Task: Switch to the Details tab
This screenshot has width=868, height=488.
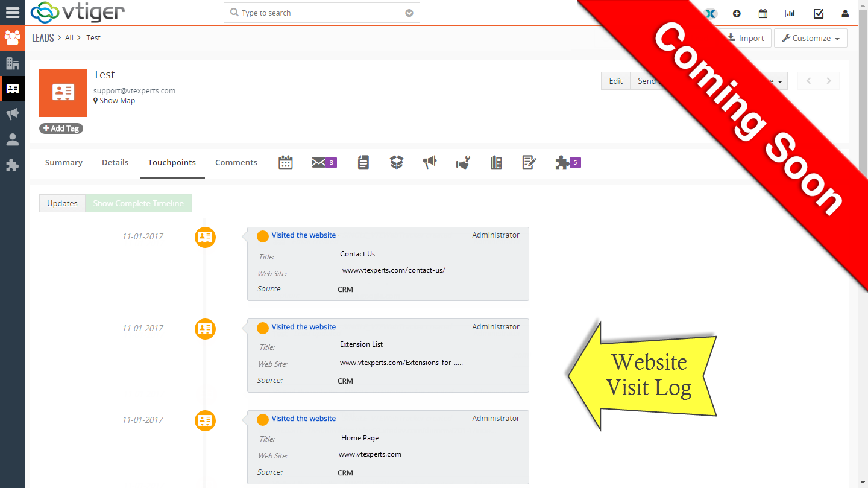Action: [115, 162]
